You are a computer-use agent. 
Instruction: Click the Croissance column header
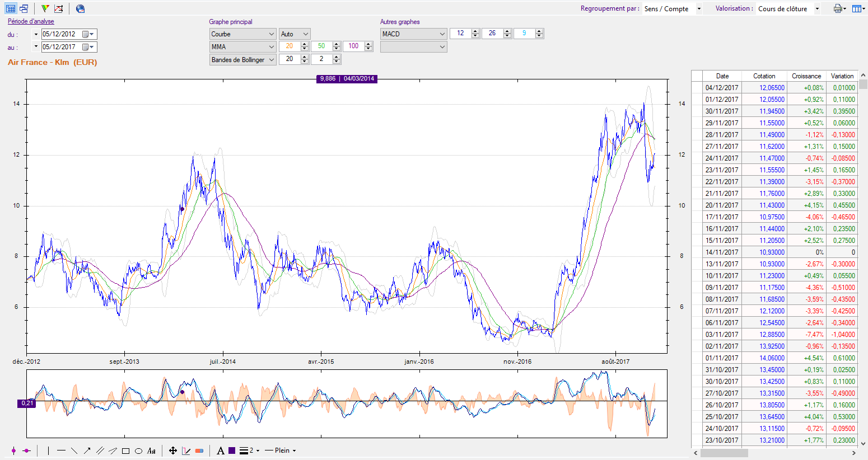point(806,76)
